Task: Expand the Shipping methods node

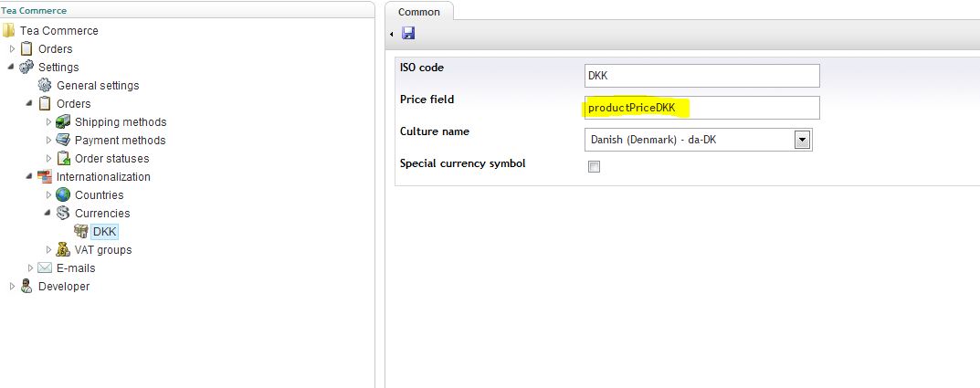Action: pyautogui.click(x=48, y=121)
